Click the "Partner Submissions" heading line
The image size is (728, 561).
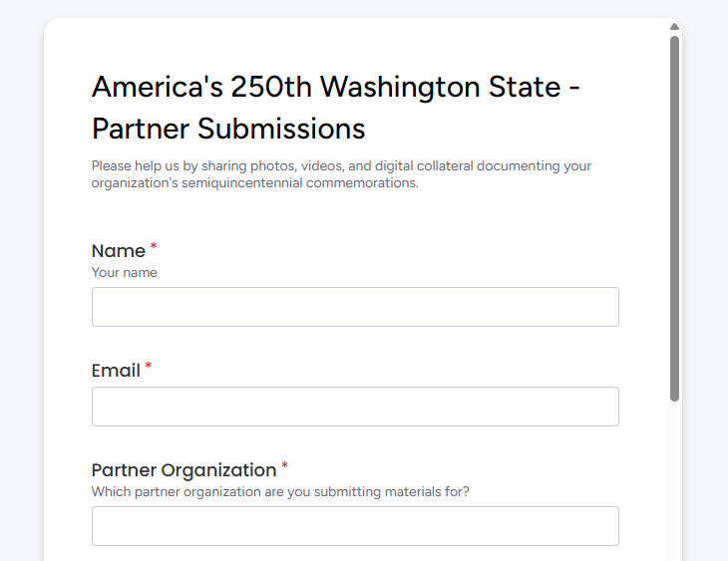tap(228, 129)
